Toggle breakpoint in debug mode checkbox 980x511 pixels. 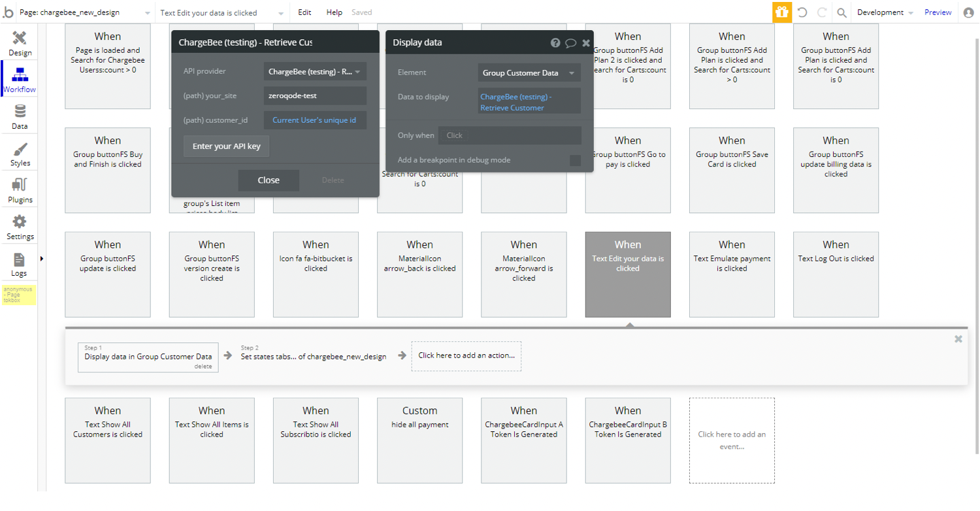(x=575, y=160)
